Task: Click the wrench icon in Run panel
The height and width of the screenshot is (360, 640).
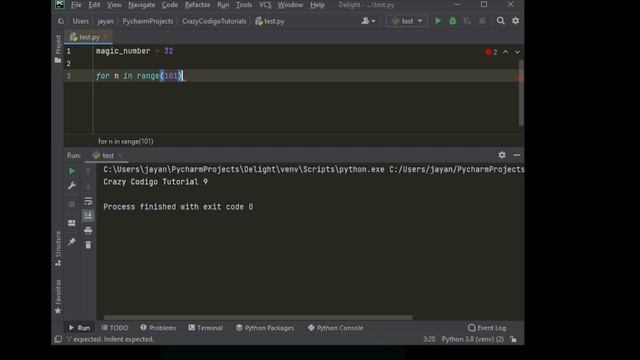Action: click(72, 186)
